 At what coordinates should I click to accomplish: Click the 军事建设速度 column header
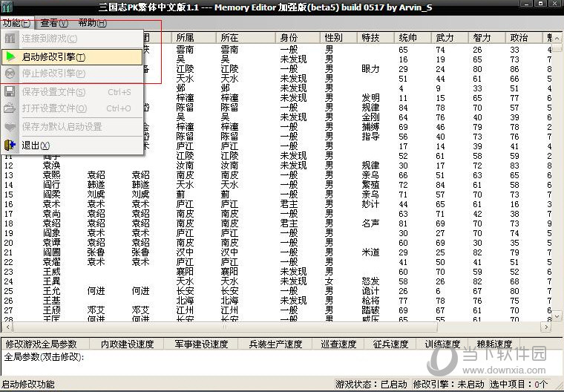200,344
